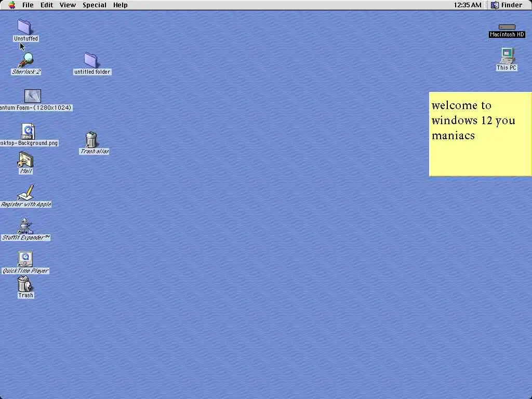
Task: Select the This PC computer icon
Action: pyautogui.click(x=507, y=56)
